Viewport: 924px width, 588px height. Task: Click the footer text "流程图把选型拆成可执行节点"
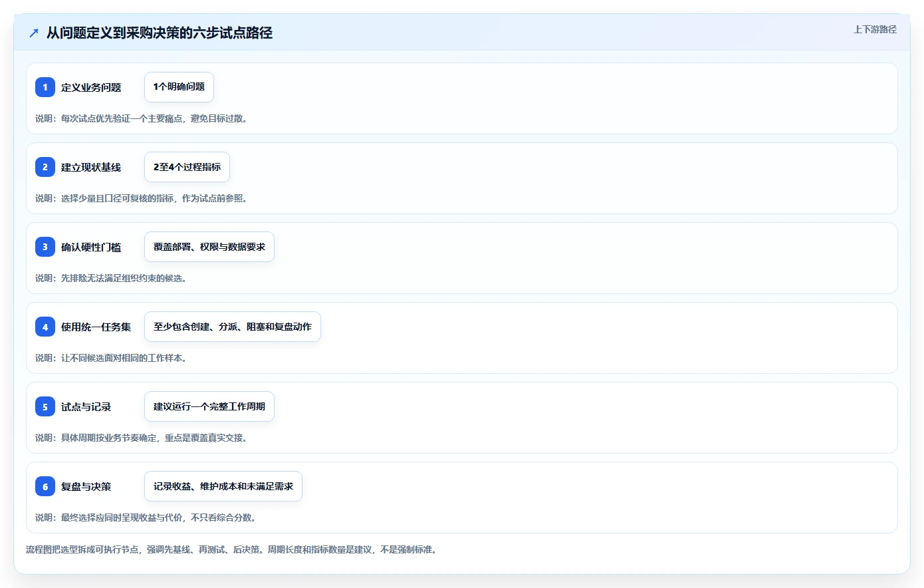pos(82,549)
